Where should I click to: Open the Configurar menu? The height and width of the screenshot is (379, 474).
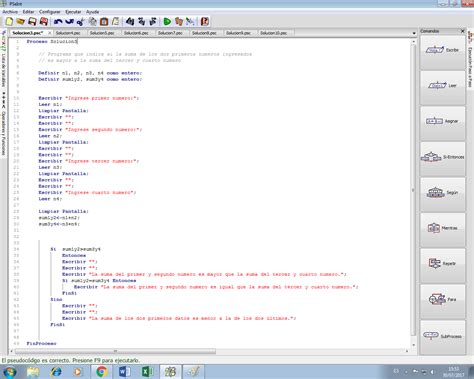click(49, 12)
